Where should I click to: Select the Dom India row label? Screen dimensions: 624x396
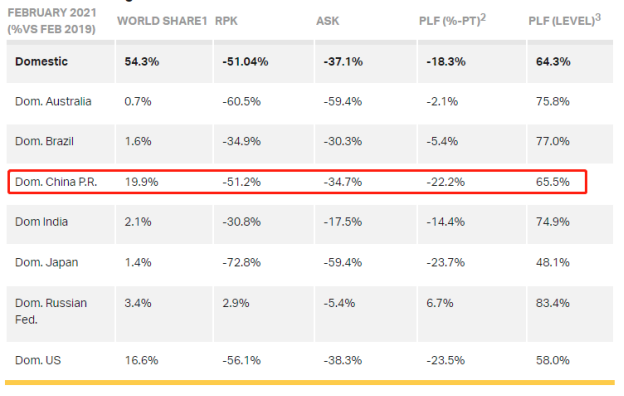tap(41, 222)
